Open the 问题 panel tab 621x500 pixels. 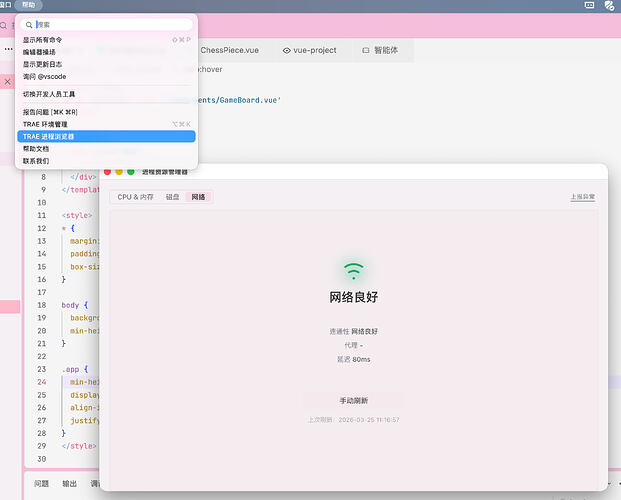point(41,483)
